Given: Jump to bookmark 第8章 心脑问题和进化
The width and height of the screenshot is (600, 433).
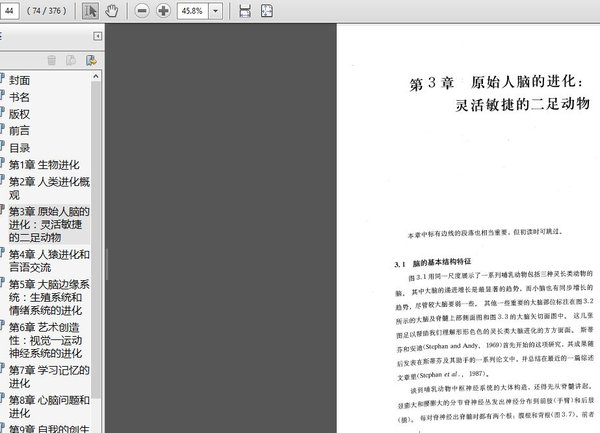Looking at the screenshot, I should coord(49,407).
